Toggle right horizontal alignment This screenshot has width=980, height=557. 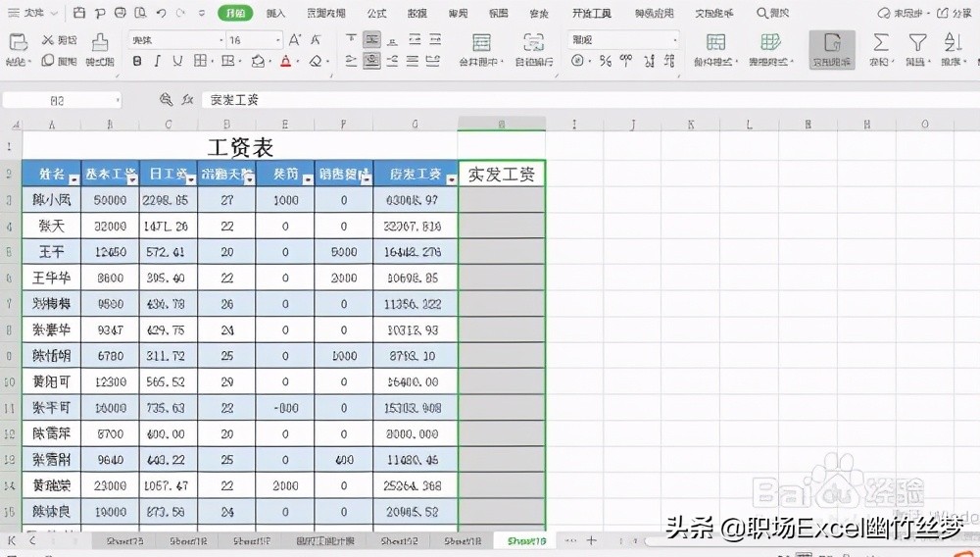pyautogui.click(x=393, y=61)
